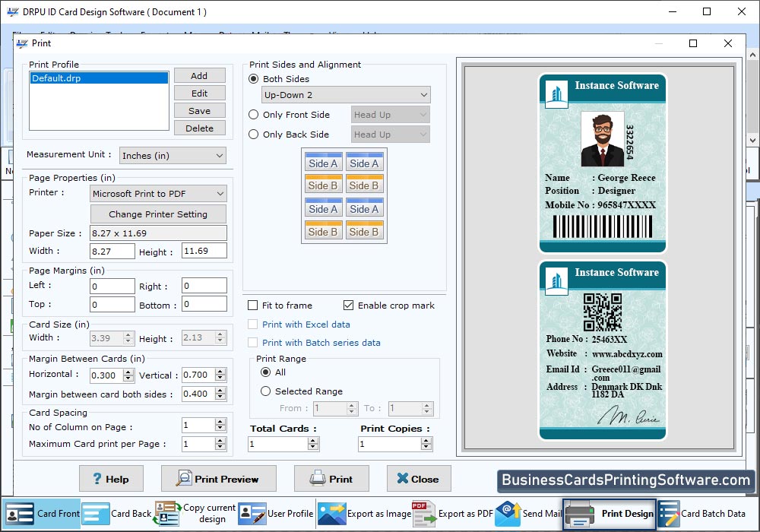The height and width of the screenshot is (532, 760).
Task: Select the Both Sides radio option
Action: [x=254, y=78]
